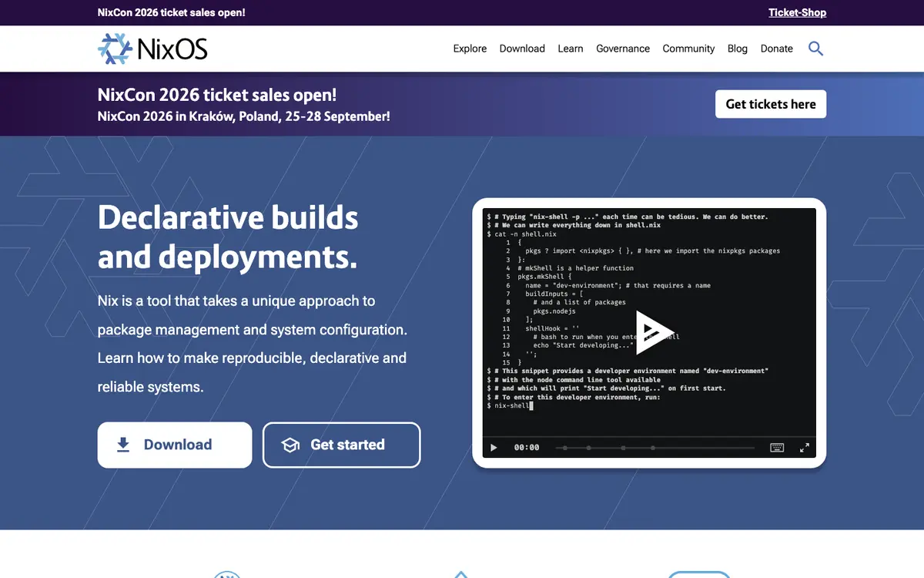Open the Community navigation item
Viewport: 924px width, 578px height.
pyautogui.click(x=688, y=49)
